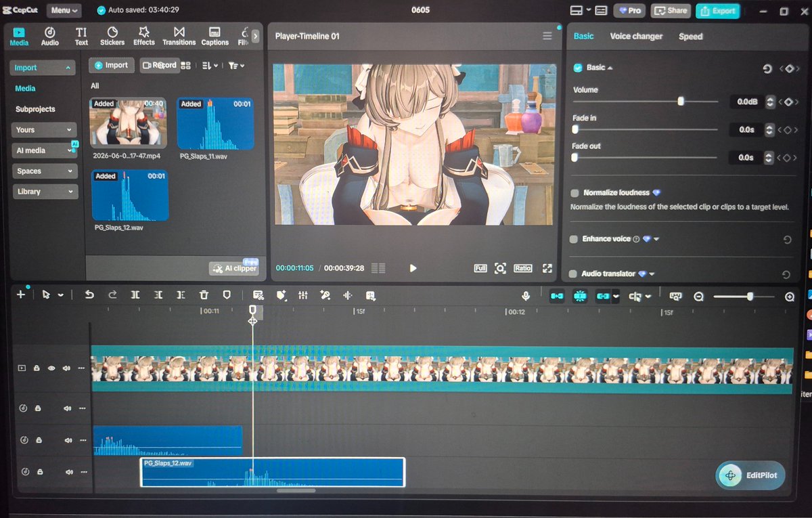Click the scan focus icon below the player
Image resolution: width=812 pixels, height=518 pixels.
point(500,268)
